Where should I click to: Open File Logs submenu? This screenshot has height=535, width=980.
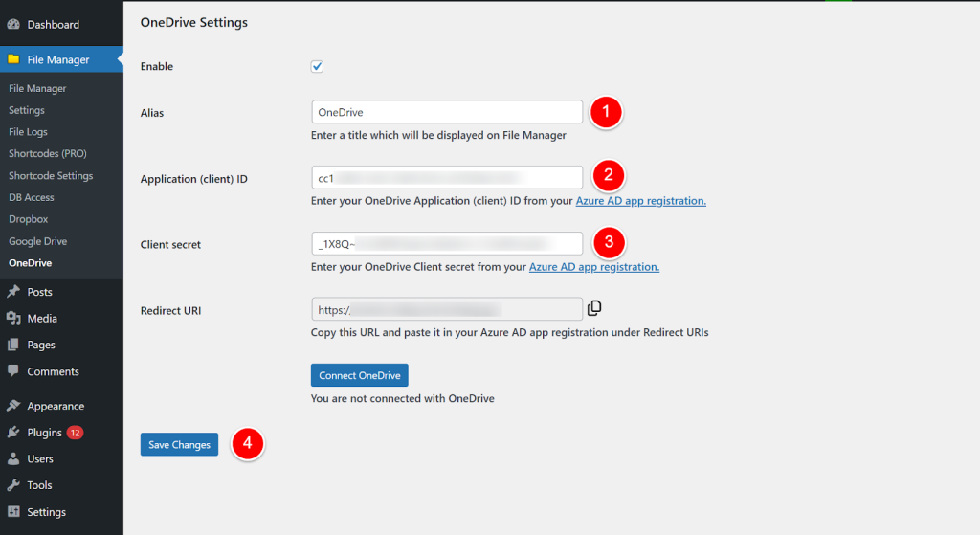point(28,132)
